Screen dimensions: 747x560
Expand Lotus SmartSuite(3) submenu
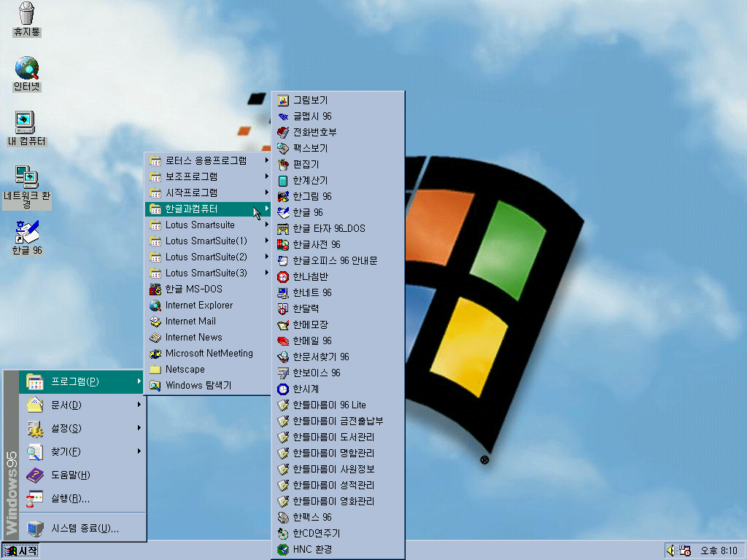(208, 273)
